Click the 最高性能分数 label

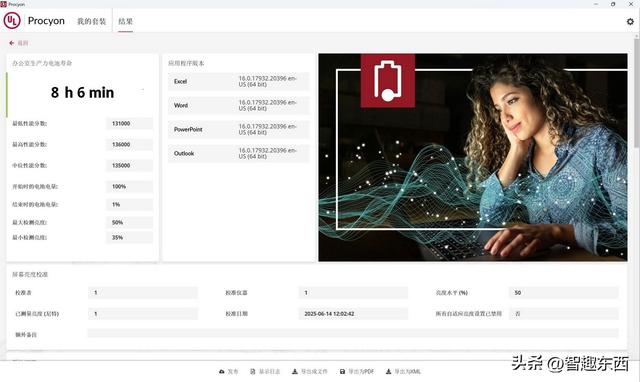tap(29, 144)
